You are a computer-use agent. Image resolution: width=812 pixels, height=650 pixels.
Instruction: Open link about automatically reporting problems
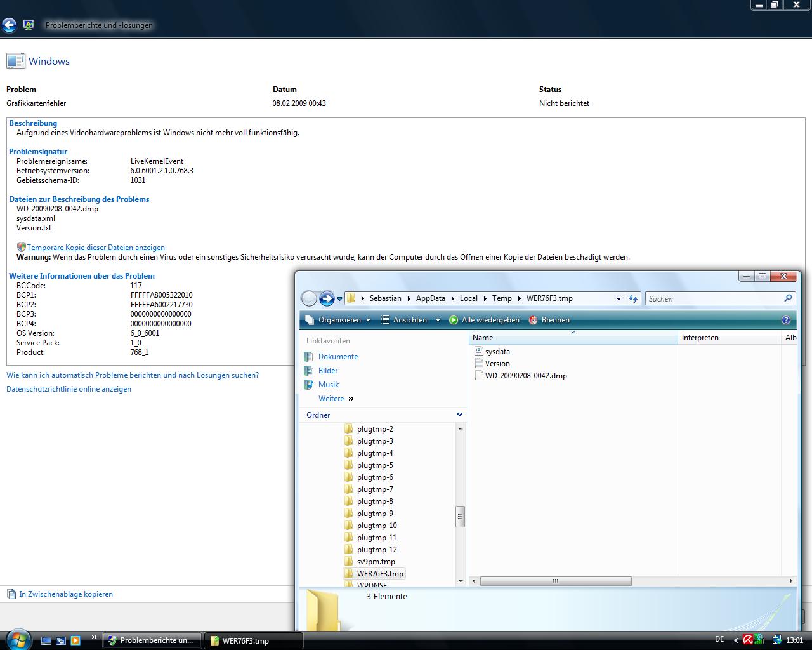point(133,375)
